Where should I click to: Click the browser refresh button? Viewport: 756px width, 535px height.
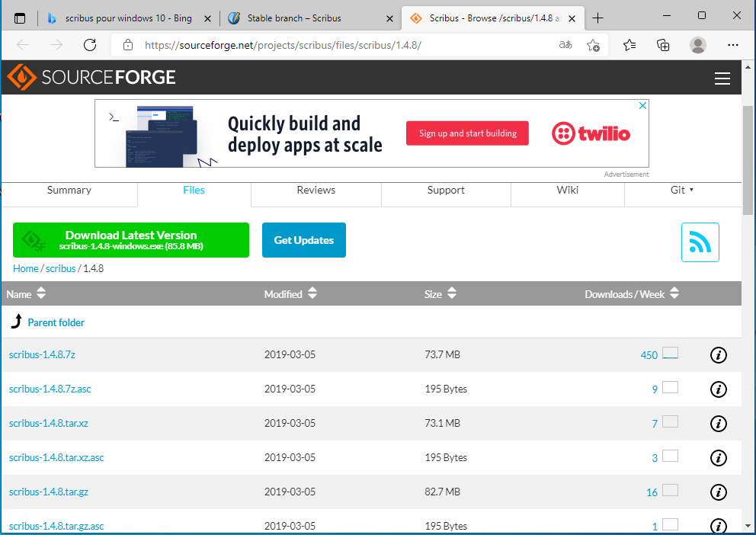coord(90,45)
